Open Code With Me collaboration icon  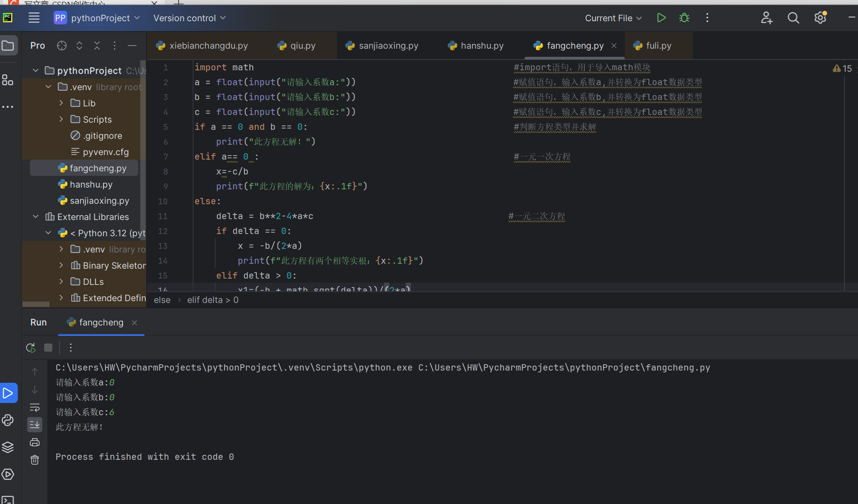click(x=766, y=18)
